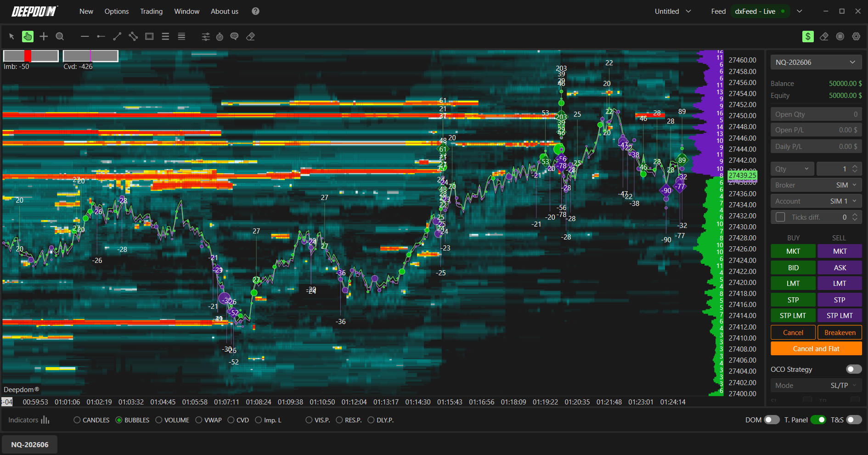Viewport: 868px width, 455px height.
Task: Open the Qty type dropdown
Action: click(792, 169)
